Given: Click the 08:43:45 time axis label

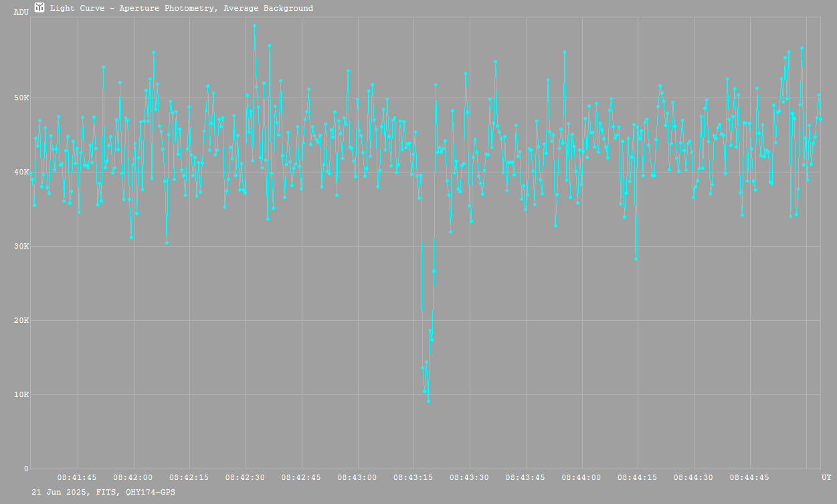Looking at the screenshot, I should (x=526, y=478).
